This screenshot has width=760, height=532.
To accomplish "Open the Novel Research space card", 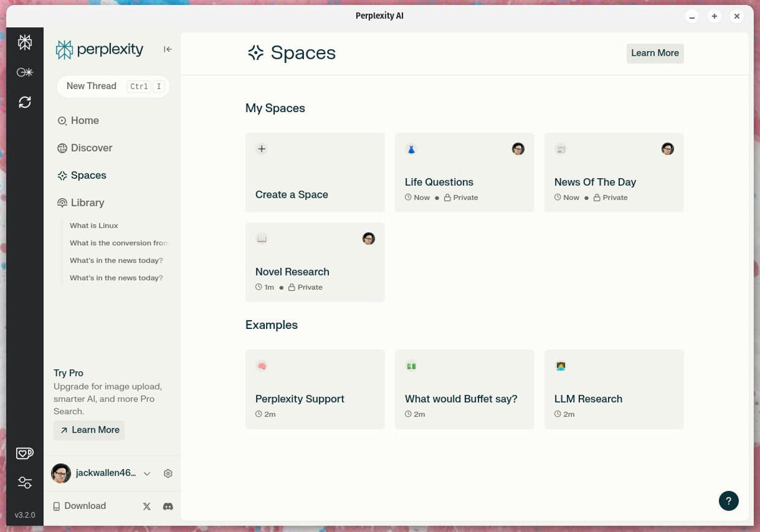I will coord(315,262).
